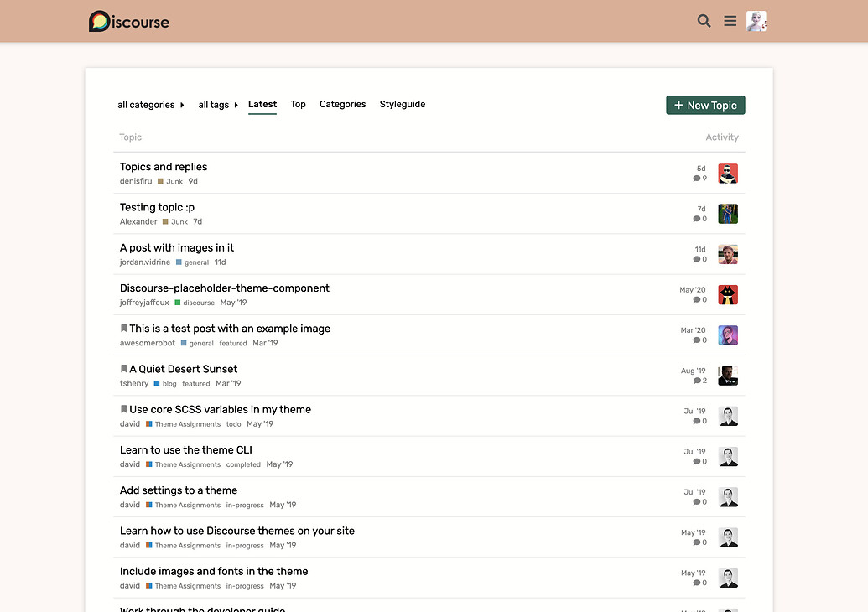Screen dimensions: 868x612
Task: Open the A post with images in it topic
Action: [x=177, y=247]
